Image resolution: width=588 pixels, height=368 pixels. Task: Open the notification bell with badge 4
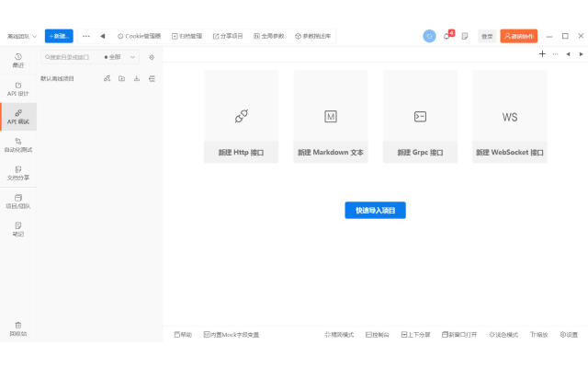click(x=447, y=35)
